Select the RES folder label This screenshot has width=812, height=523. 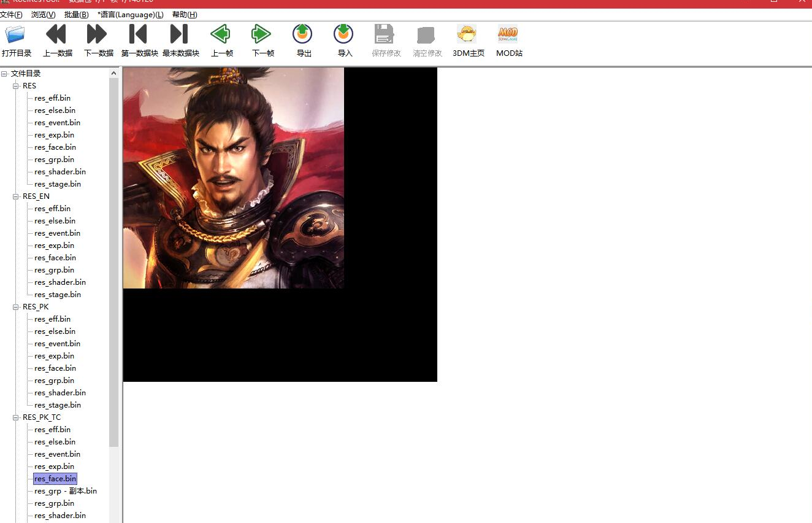pyautogui.click(x=29, y=86)
